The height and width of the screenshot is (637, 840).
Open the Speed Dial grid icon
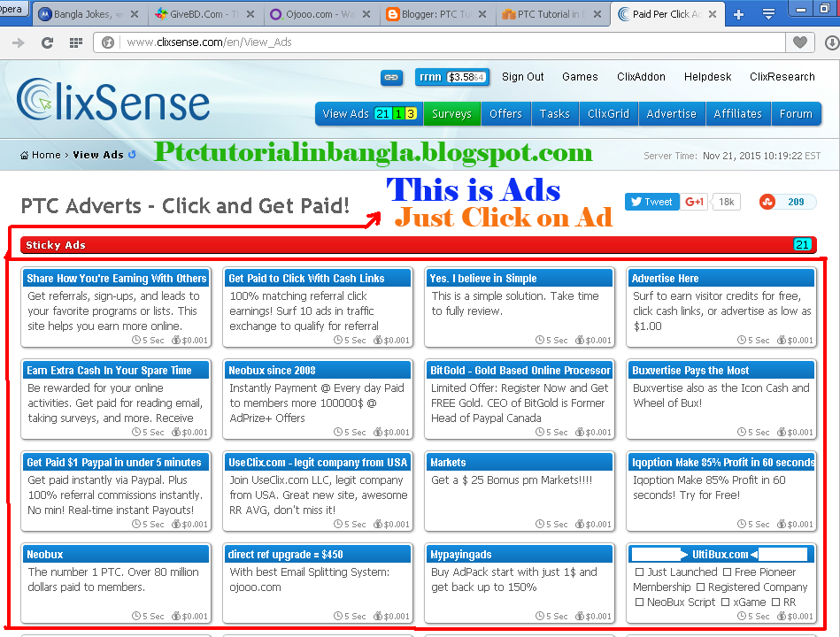pos(76,42)
